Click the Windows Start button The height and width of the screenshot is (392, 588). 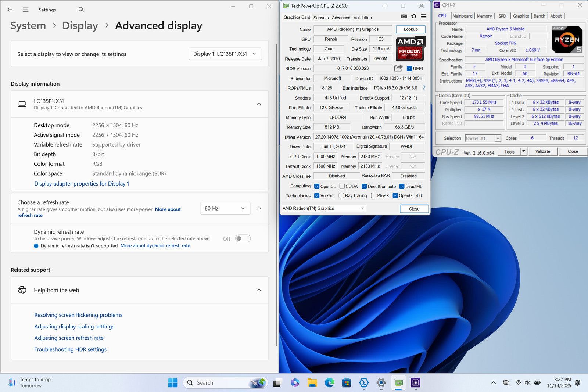173,383
